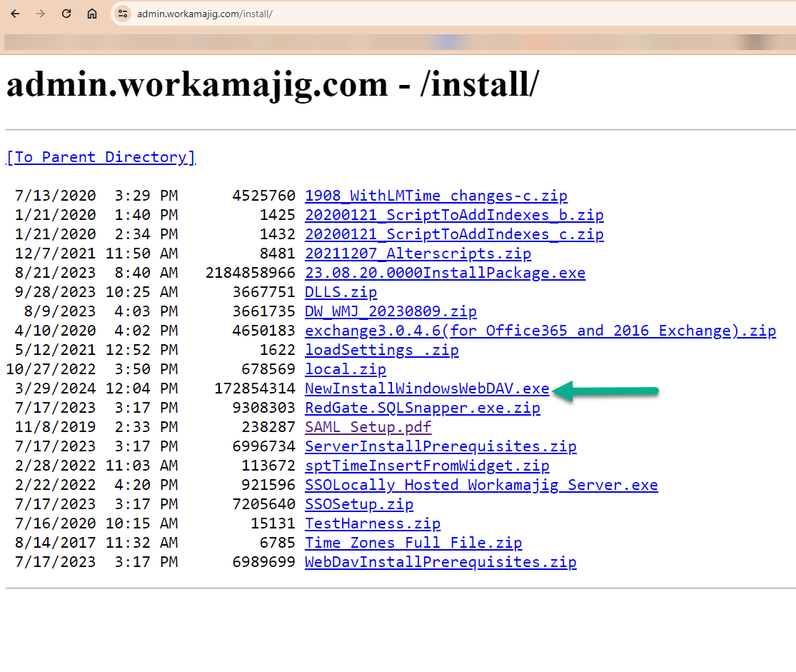Download 20200121_ScriptToAddIndexes_b.zip
The height and width of the screenshot is (672, 796).
tap(454, 216)
